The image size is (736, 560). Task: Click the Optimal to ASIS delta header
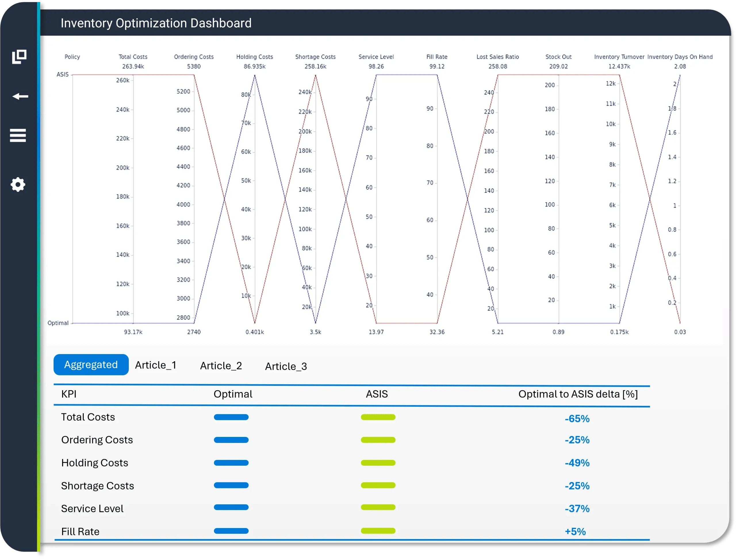click(x=578, y=394)
